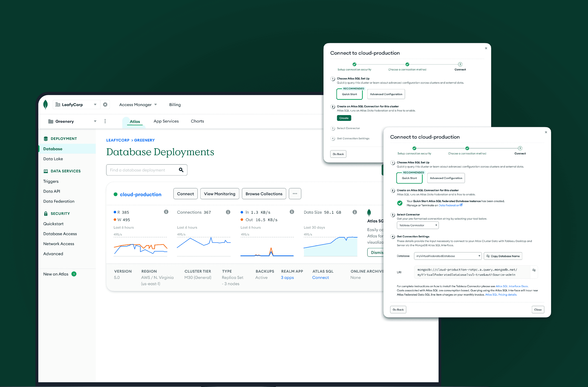The height and width of the screenshot is (387, 588).
Task: Select Quick Start option in front dialog
Action: pos(409,178)
